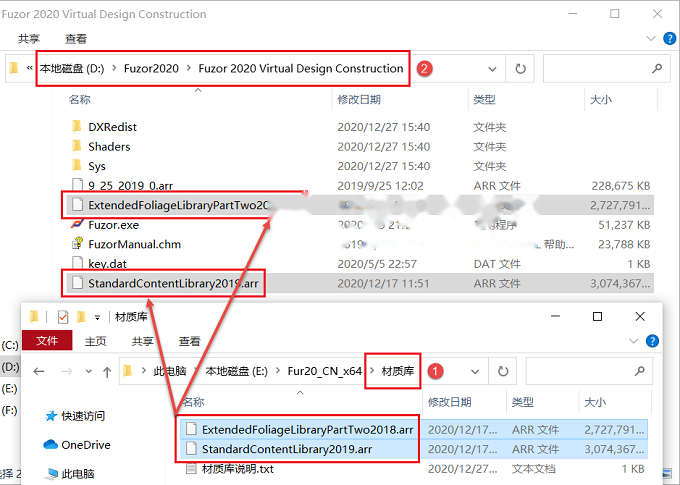The image size is (680, 485).
Task: Open address history dropdown in Fuzor 2020 window
Action: (492, 69)
